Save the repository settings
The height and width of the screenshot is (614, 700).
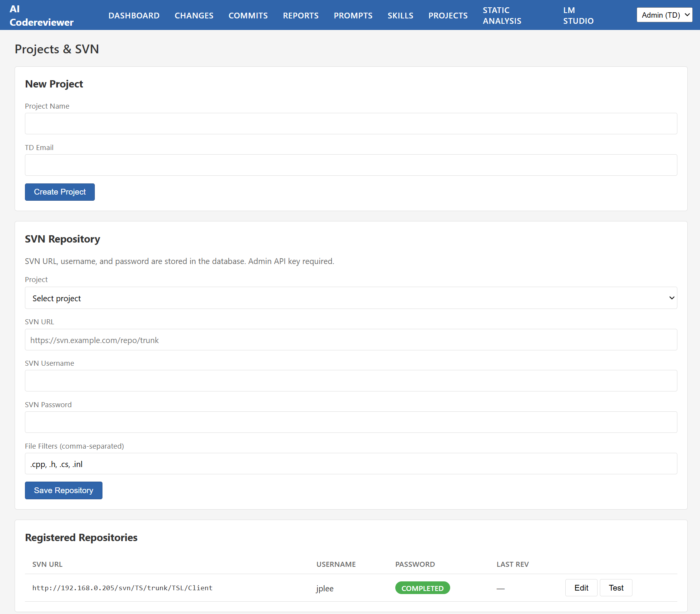pyautogui.click(x=64, y=490)
